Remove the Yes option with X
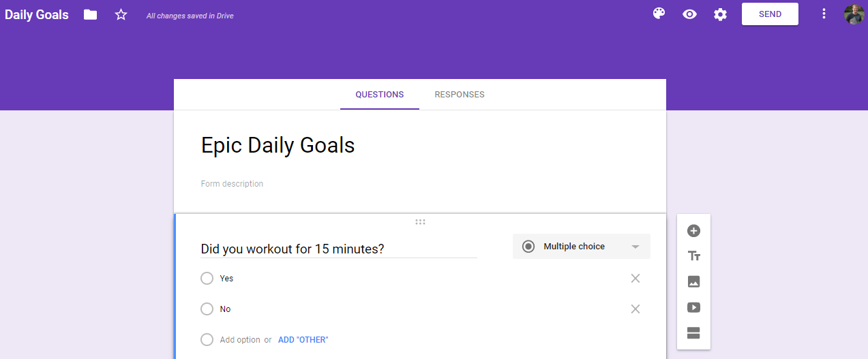The image size is (868, 359). (635, 279)
